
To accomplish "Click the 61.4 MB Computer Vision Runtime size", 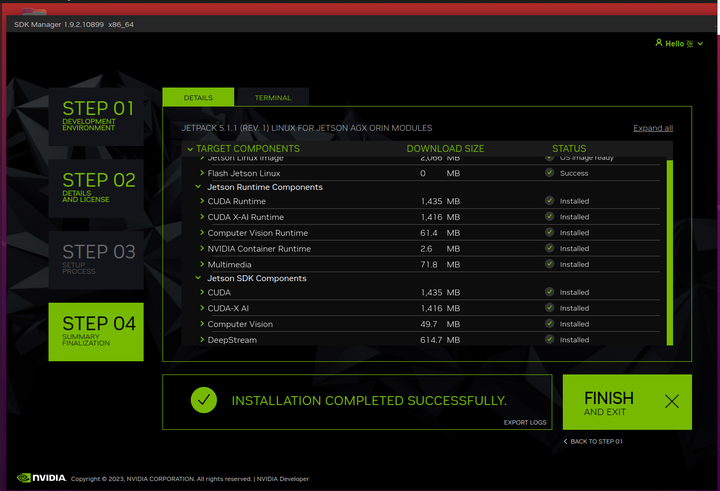I will point(440,233).
